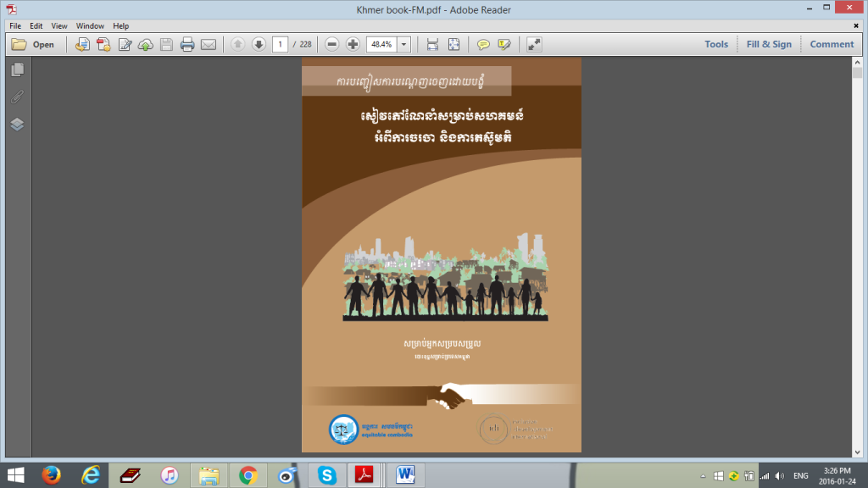Open the File menu
The width and height of the screenshot is (868, 488).
coord(15,26)
